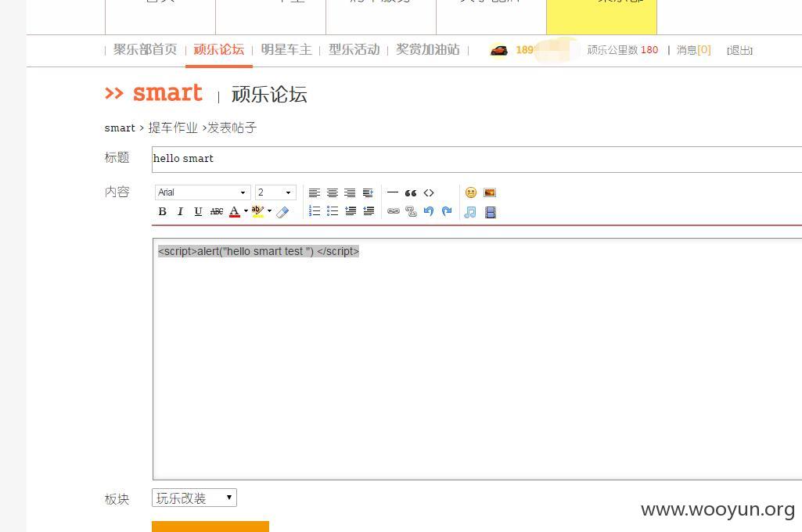Image resolution: width=802 pixels, height=532 pixels.
Task: Apply strikethrough (ABC) formatting
Action: [x=217, y=211]
